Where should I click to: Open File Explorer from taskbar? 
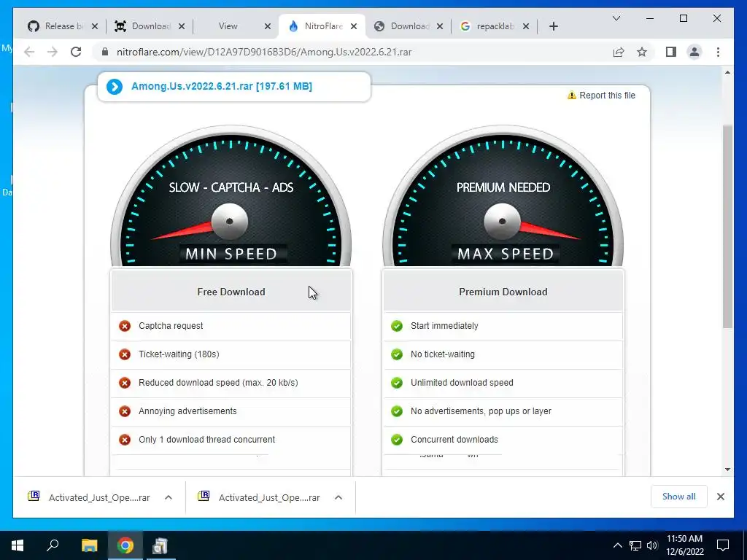coord(89,545)
